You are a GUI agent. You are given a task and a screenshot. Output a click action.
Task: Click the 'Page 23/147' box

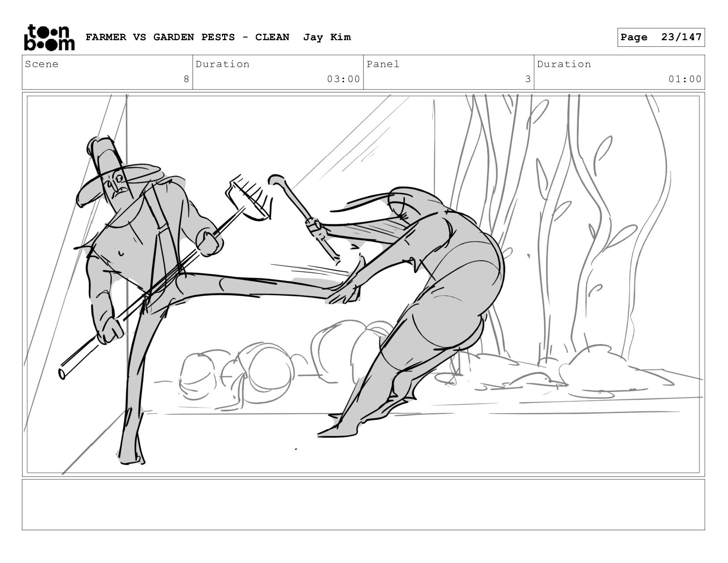click(x=661, y=37)
